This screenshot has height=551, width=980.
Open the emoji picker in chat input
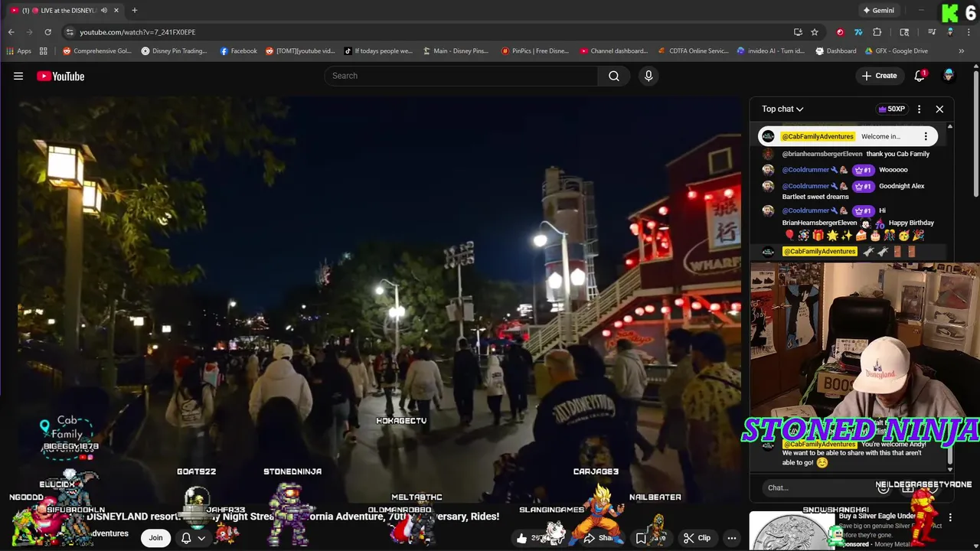pyautogui.click(x=883, y=487)
